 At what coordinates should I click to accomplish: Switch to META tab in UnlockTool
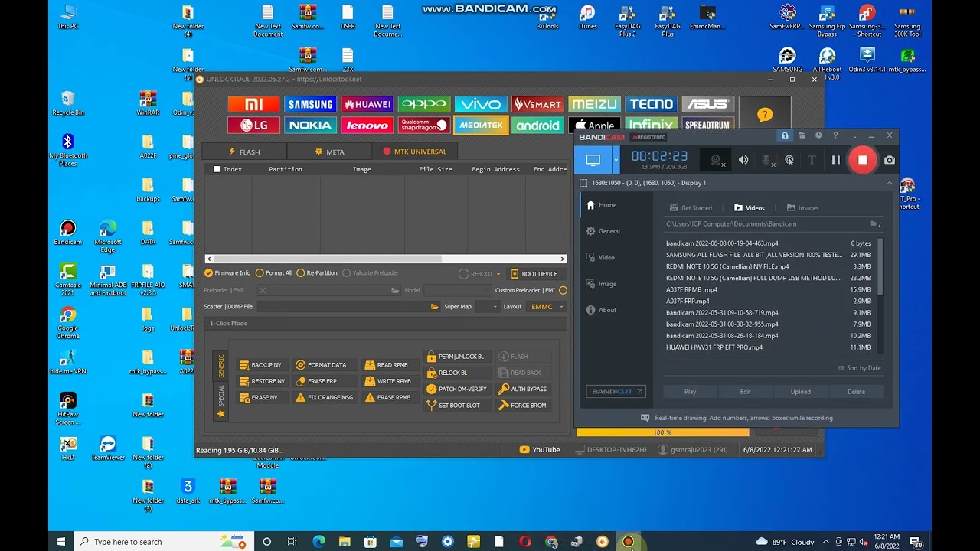[329, 152]
